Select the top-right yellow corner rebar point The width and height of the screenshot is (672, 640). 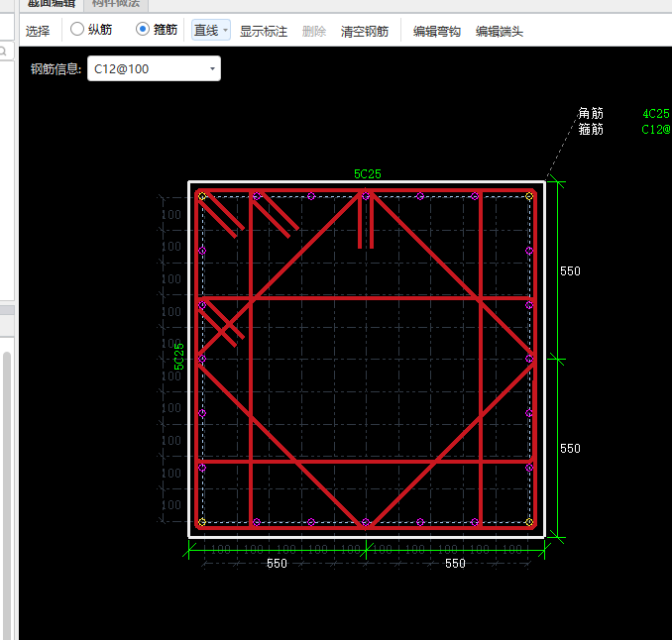[529, 196]
